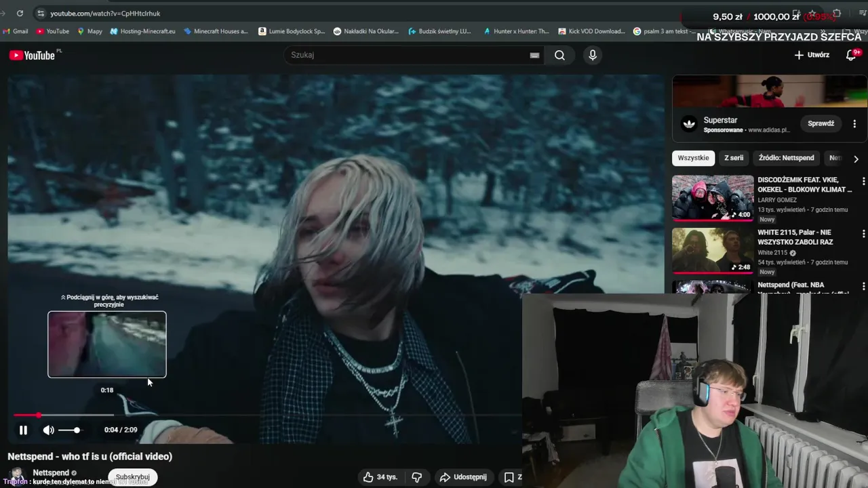Open the Lumie Bodyclock bookmark

point(292,31)
